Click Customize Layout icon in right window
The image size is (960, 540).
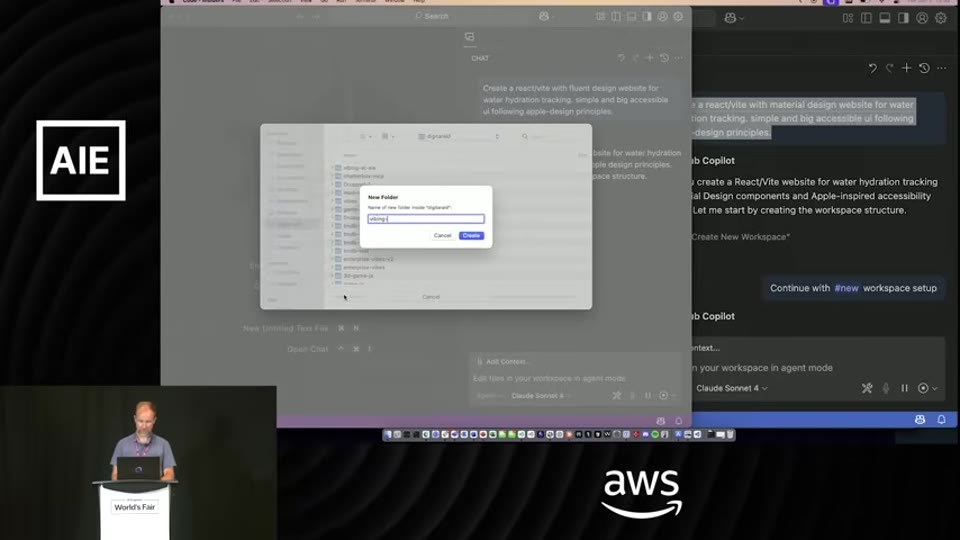tap(848, 18)
